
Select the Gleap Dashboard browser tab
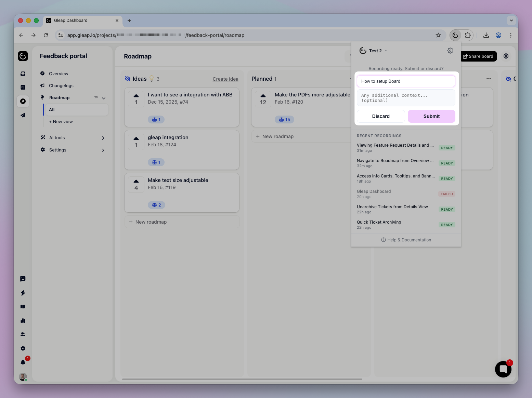(x=82, y=21)
